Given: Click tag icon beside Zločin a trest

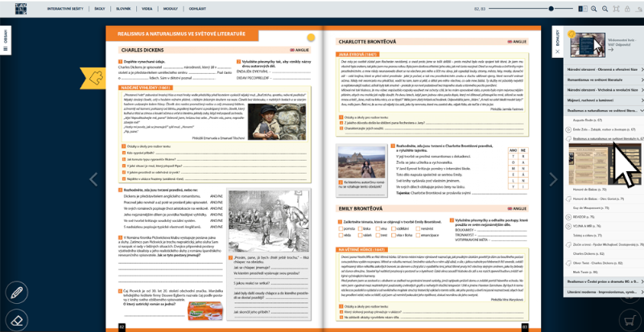Looking at the screenshot, I should 568,244.
